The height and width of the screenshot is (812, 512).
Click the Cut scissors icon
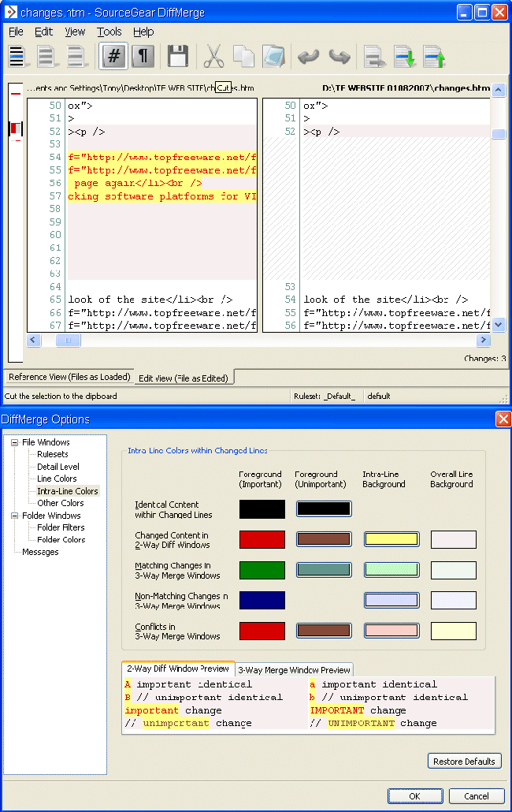(x=213, y=56)
